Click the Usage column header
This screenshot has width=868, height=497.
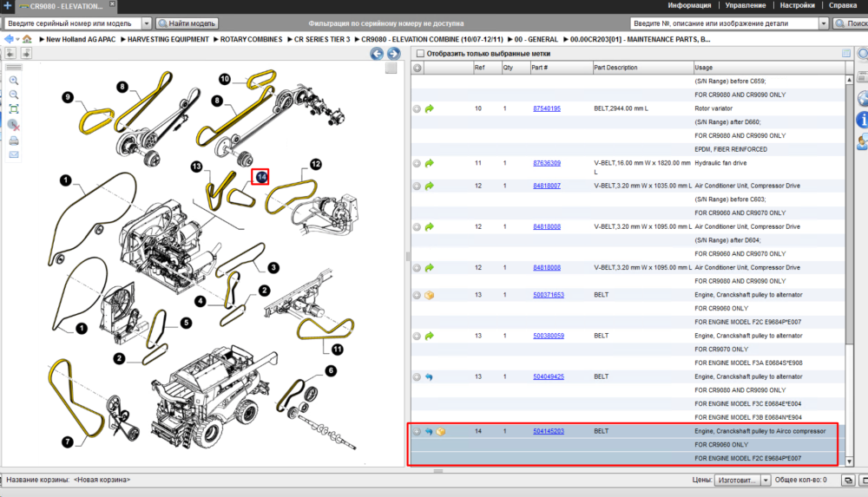tap(769, 68)
